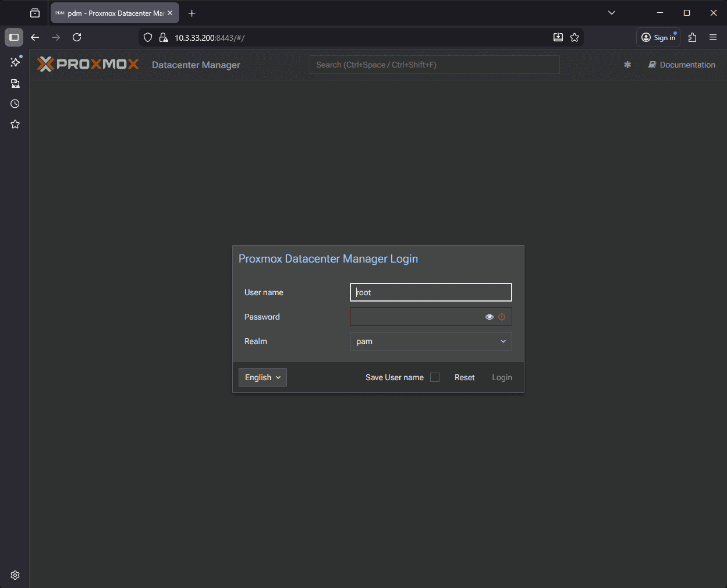Click the warning icon beside the Password field
This screenshot has width=727, height=588.
click(502, 317)
